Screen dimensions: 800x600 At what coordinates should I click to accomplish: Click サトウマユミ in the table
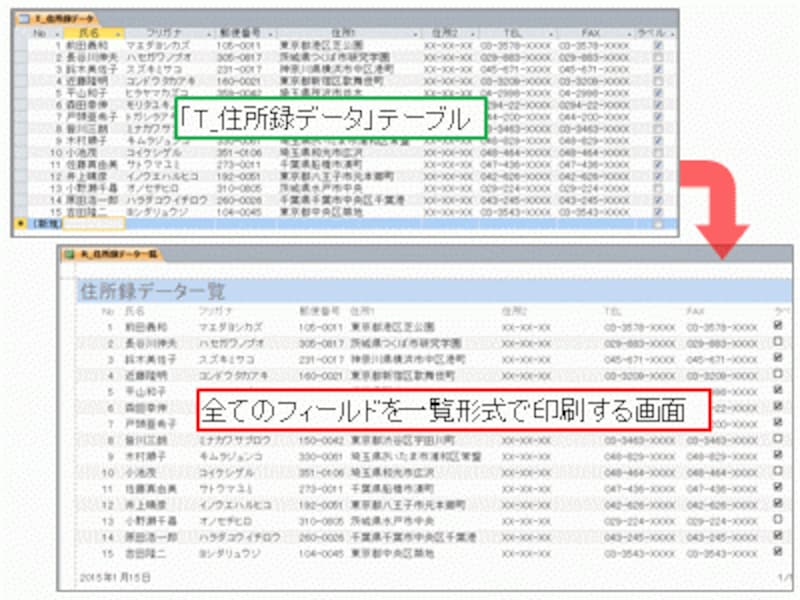point(154,164)
